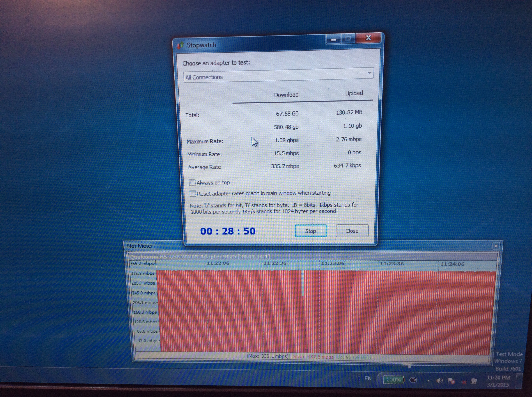
Task: Click the Up: 921.6 kbps status text
Action: 353,357
